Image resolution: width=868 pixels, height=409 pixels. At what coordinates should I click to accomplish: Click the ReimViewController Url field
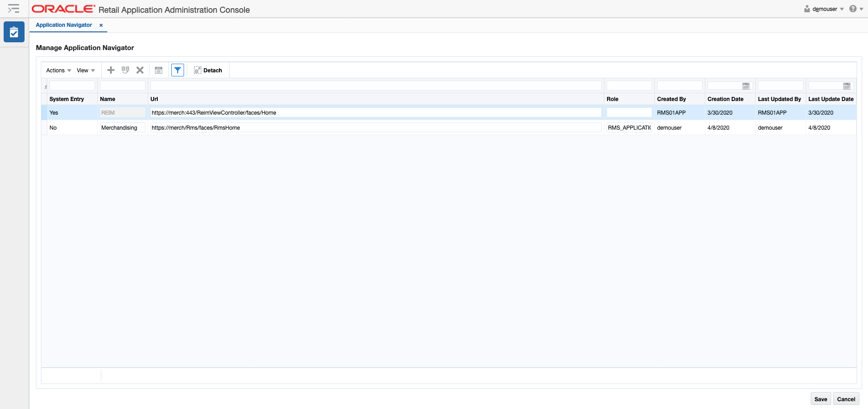(376, 113)
